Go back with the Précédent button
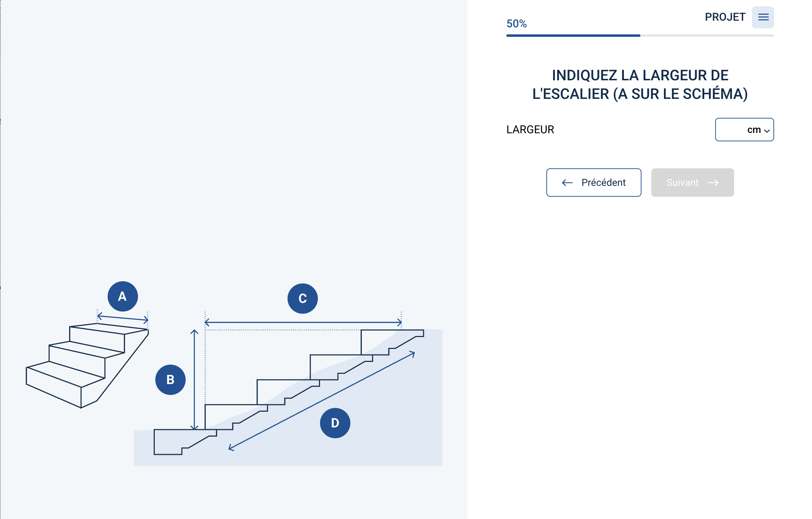Image resolution: width=812 pixels, height=519 pixels. pos(594,183)
